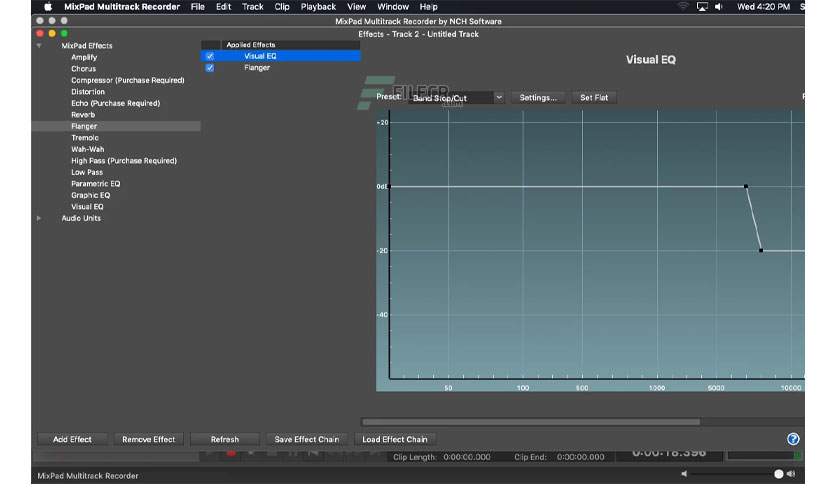Open the Track menu
Viewport: 836px width, 484px height.
(x=253, y=7)
